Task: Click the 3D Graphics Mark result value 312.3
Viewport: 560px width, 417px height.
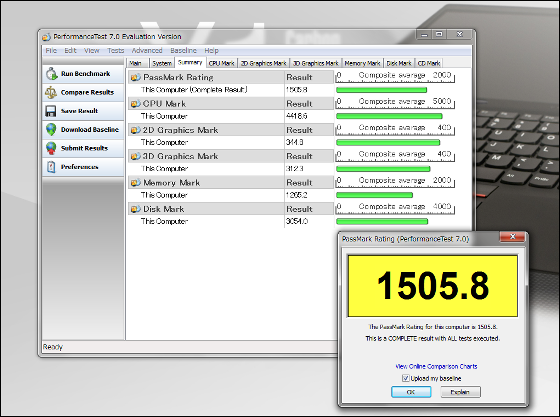Action: [295, 169]
